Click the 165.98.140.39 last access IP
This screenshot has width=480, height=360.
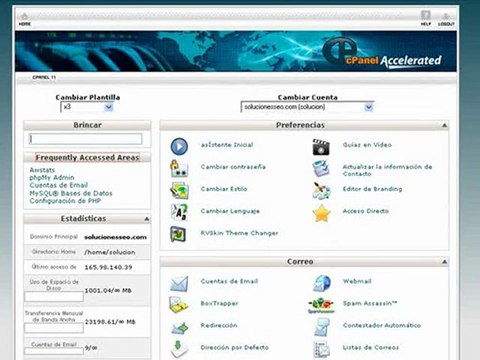coord(108,267)
